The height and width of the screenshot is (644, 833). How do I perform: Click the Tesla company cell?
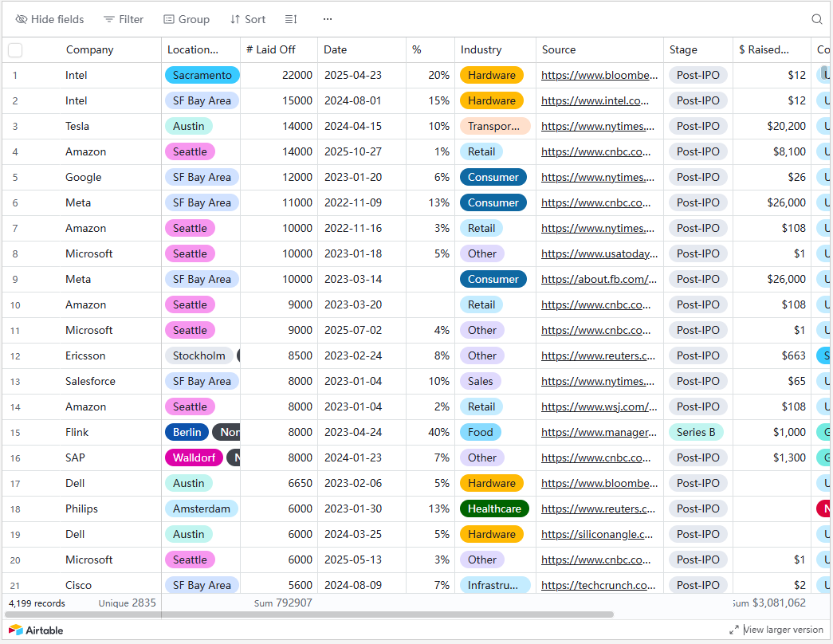click(x=77, y=127)
